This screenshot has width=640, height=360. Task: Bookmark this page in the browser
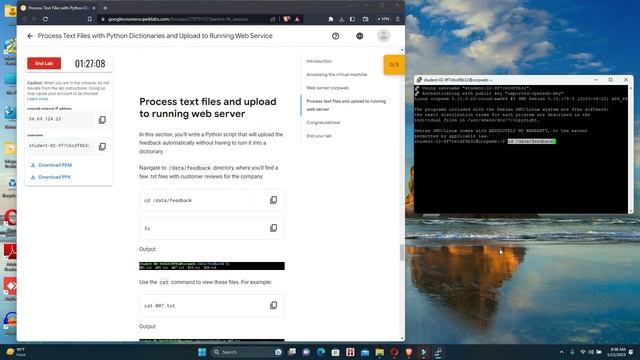(90, 19)
